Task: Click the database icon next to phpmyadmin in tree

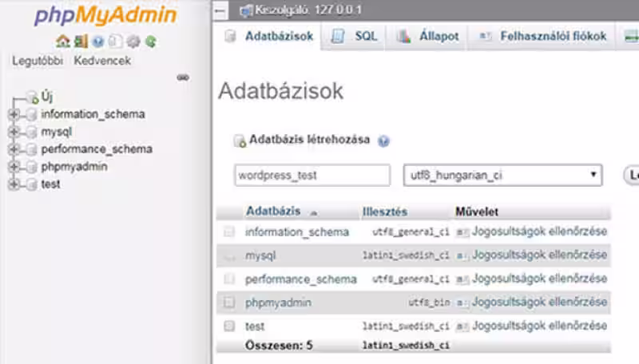Action: click(x=32, y=168)
